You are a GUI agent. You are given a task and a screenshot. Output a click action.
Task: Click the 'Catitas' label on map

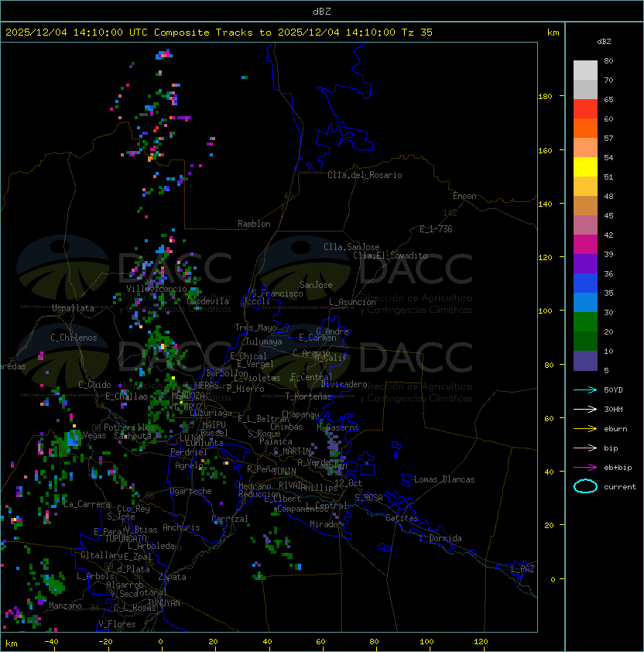[402, 518]
